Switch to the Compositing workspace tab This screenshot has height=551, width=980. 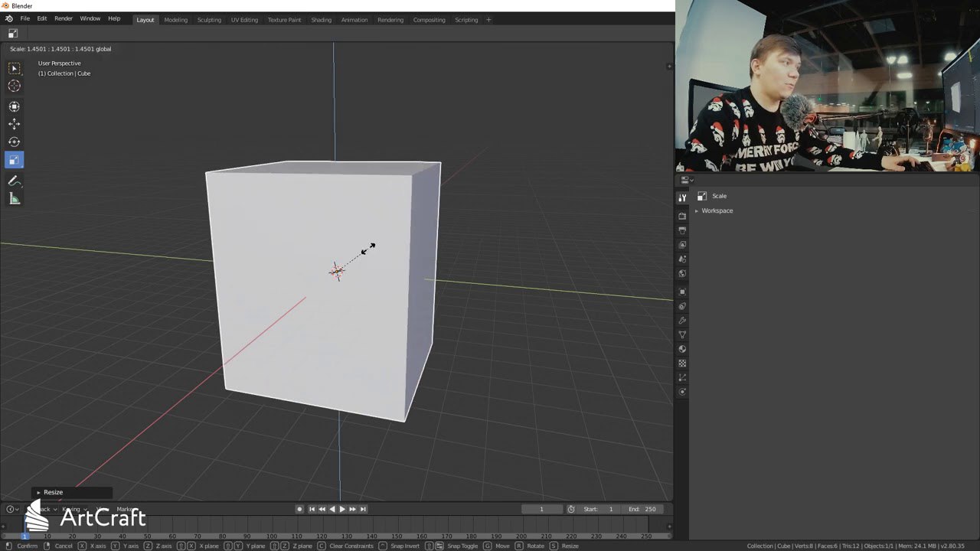(430, 20)
